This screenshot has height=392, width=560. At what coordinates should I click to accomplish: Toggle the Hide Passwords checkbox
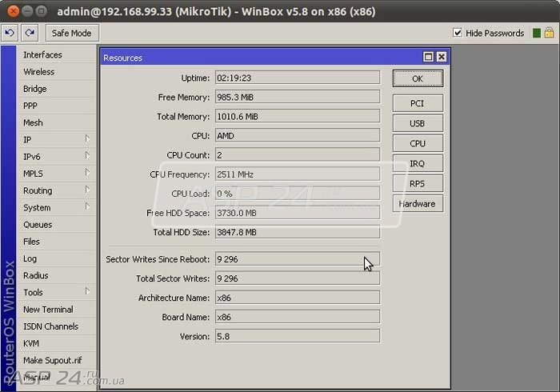pyautogui.click(x=457, y=33)
